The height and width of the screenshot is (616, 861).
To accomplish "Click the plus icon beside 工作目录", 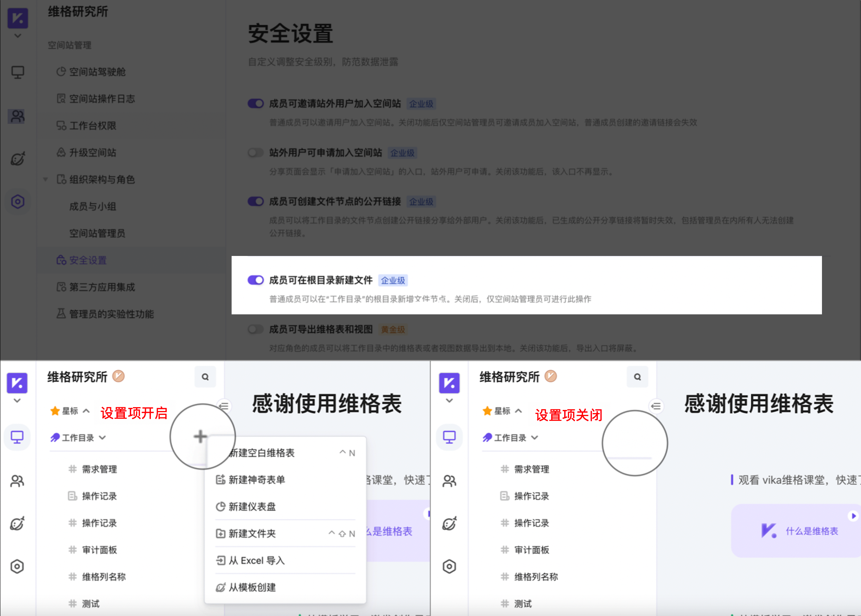I will (x=200, y=436).
